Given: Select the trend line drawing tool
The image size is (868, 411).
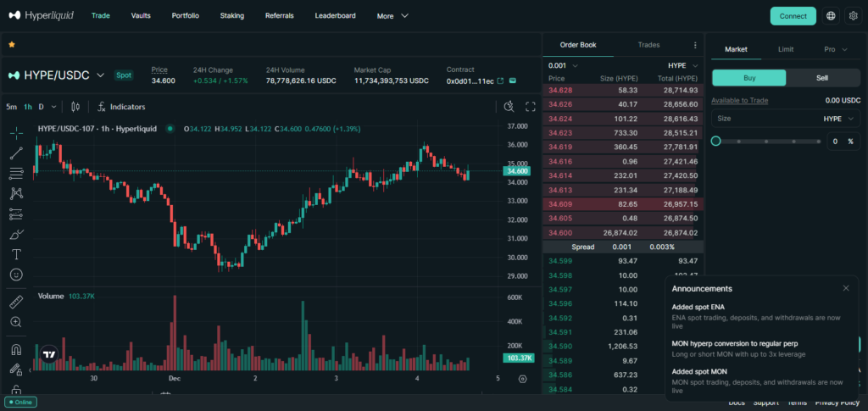Looking at the screenshot, I should click(x=16, y=153).
